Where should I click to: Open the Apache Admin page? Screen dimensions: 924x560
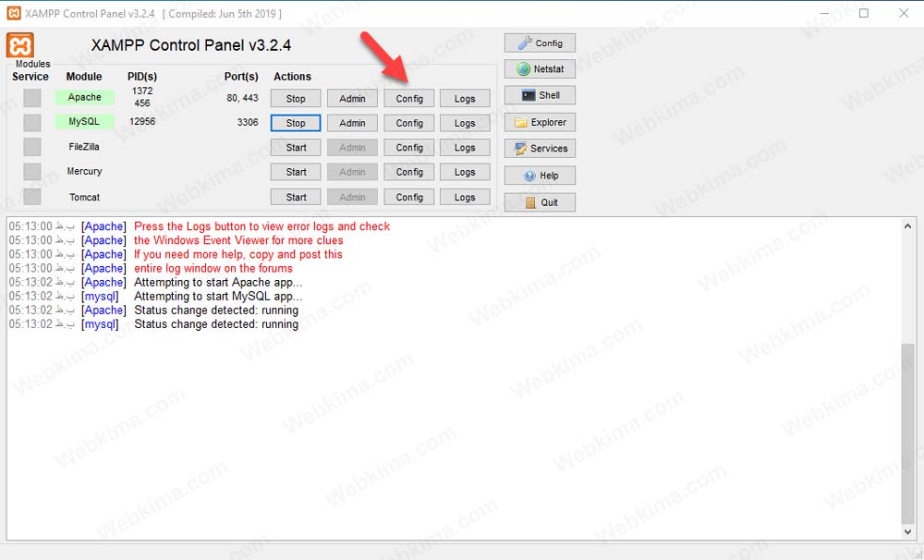pyautogui.click(x=352, y=99)
